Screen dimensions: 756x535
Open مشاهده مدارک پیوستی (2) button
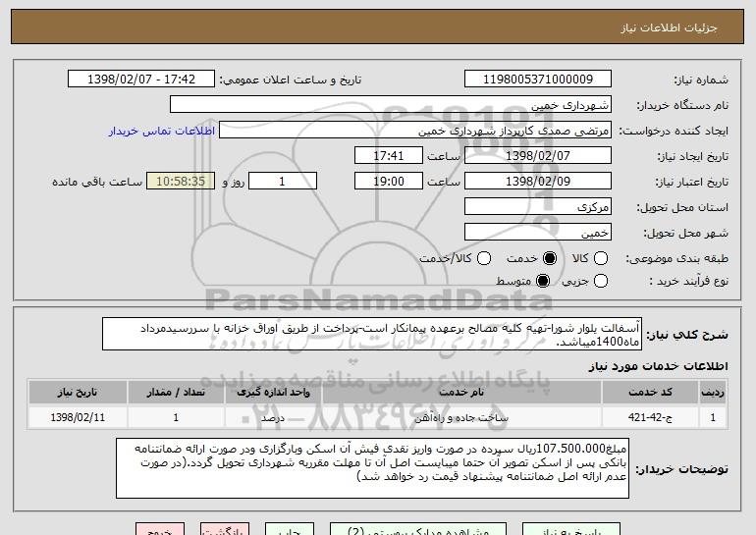418,529
